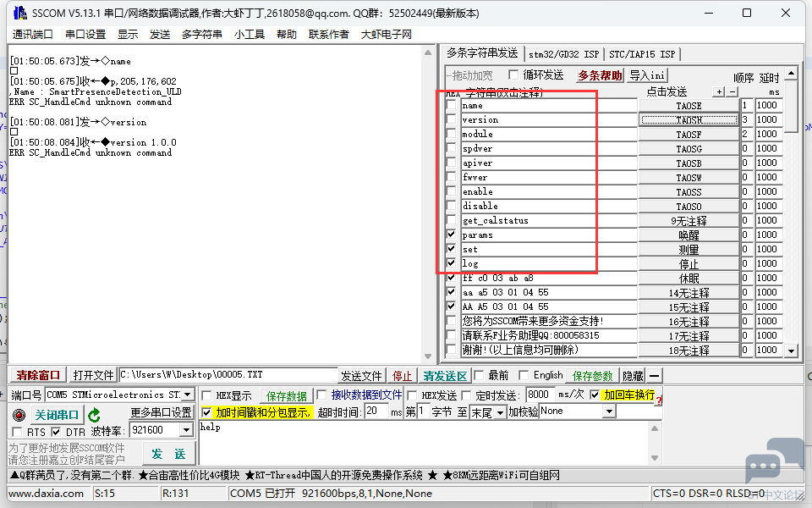This screenshot has height=508, width=812.
Task: Switch to the stm32/GD32 ISP tab
Action: tap(564, 54)
